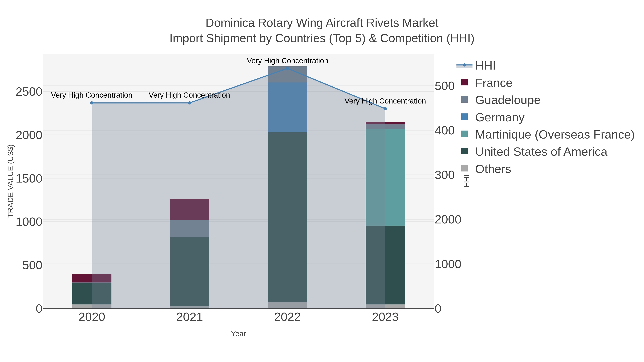Click the 2020 United States bar segment
The width and height of the screenshot is (644, 362).
pos(92,294)
